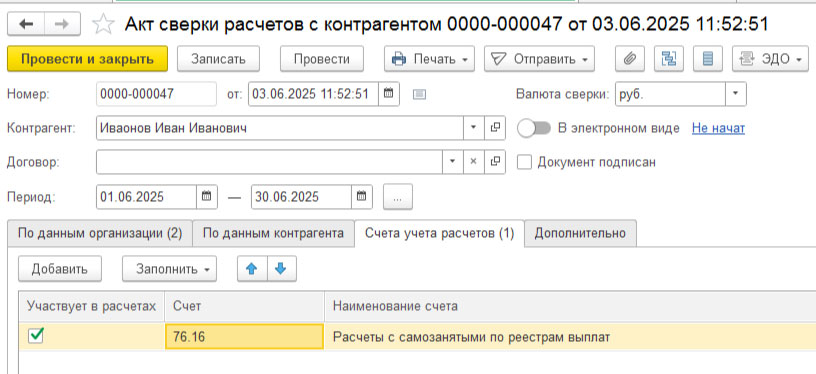Open document structure icon next to paperclip

(x=669, y=59)
